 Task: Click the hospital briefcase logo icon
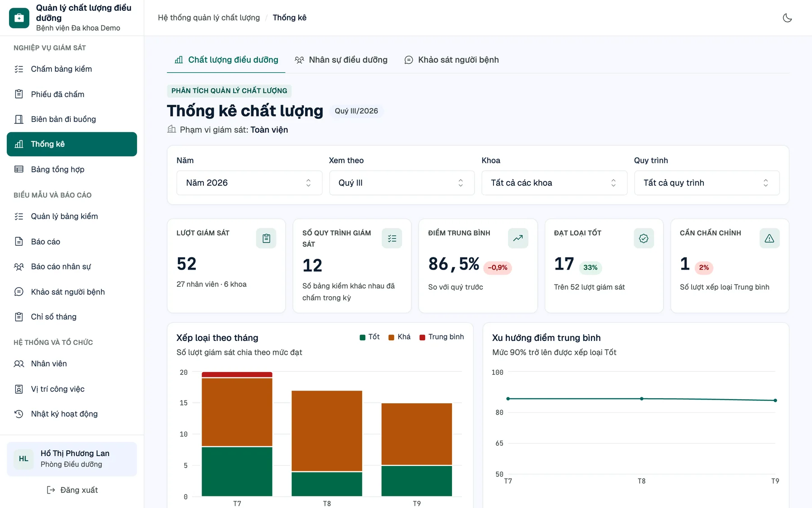19,18
